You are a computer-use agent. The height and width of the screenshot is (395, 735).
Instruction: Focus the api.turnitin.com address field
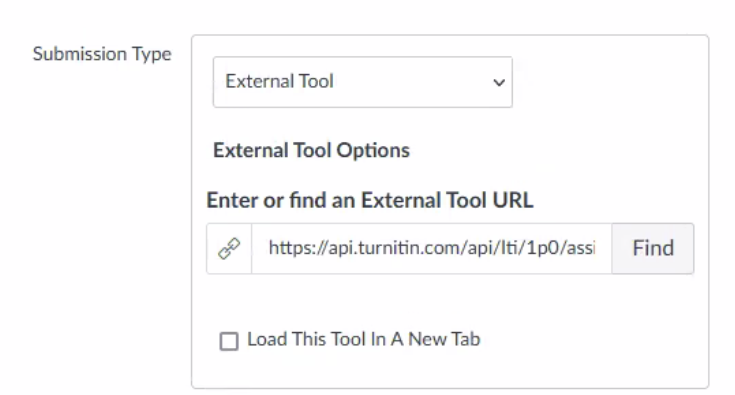(x=432, y=248)
